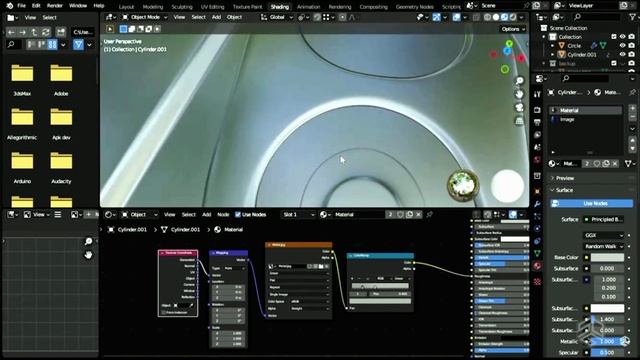Open the Random Walk subsurface method dropdown
Image resolution: width=640 pixels, height=360 pixels.
603,247
